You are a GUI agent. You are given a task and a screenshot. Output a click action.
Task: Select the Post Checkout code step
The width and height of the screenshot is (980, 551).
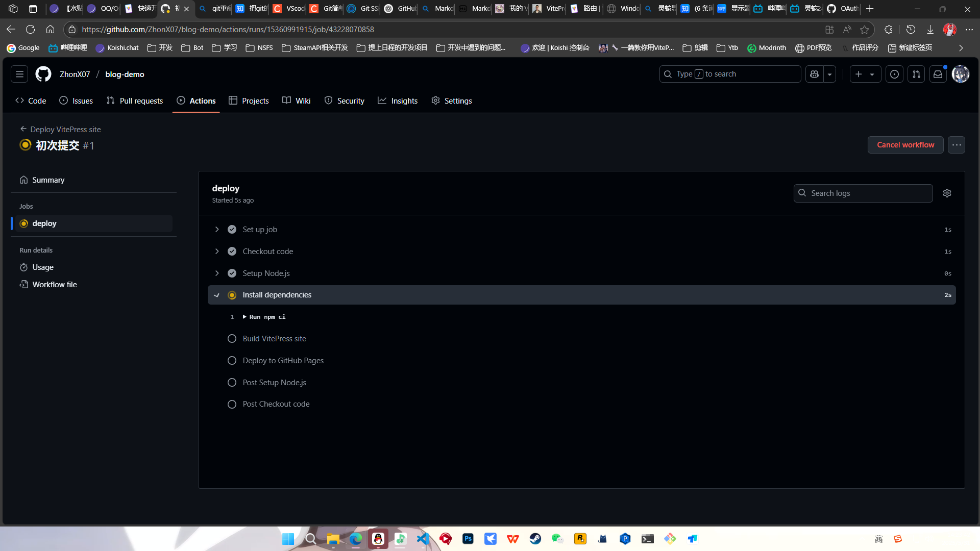pos(276,404)
